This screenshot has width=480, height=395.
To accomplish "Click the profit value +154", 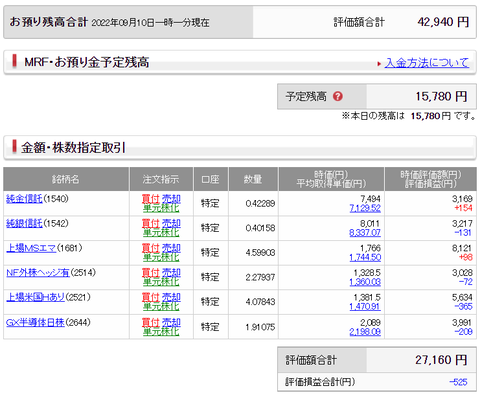I will point(463,208).
